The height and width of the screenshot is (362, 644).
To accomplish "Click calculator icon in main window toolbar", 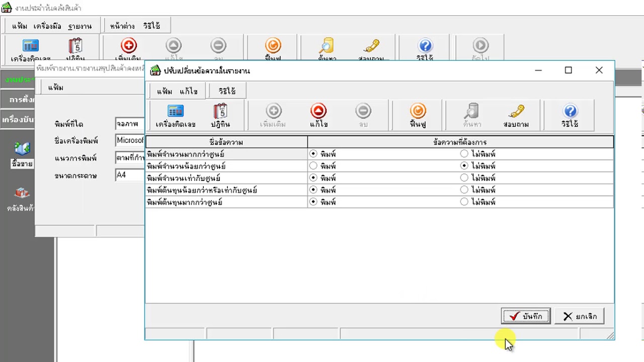I will coord(31,46).
